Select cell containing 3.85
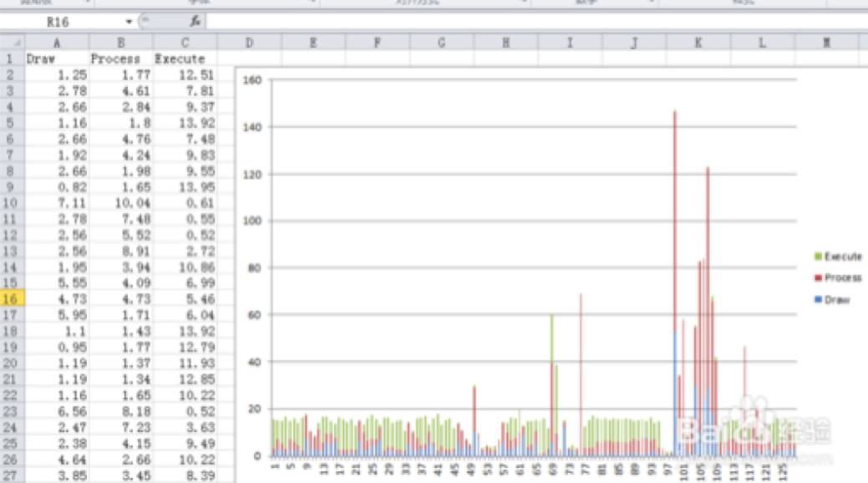 tap(57, 475)
